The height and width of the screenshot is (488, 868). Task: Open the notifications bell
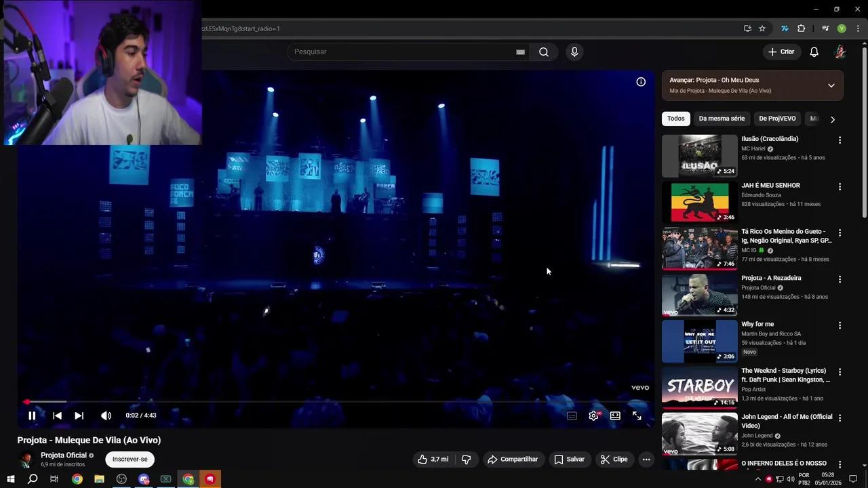(x=814, y=52)
